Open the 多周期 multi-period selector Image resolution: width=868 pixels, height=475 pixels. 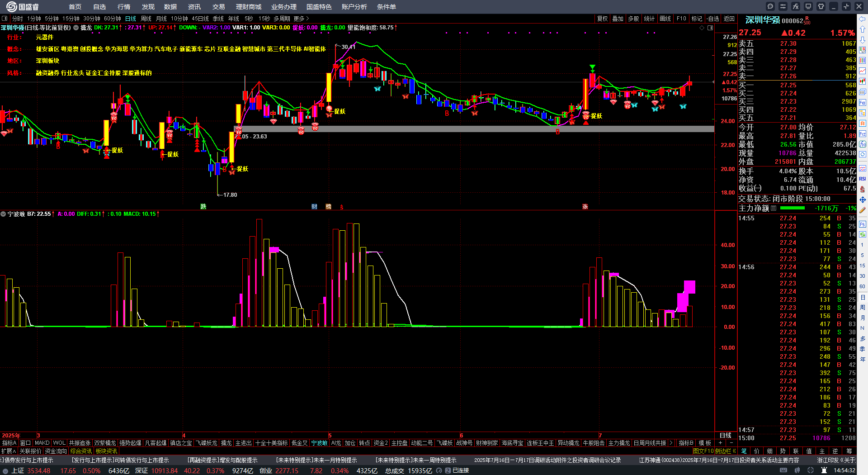click(x=282, y=19)
